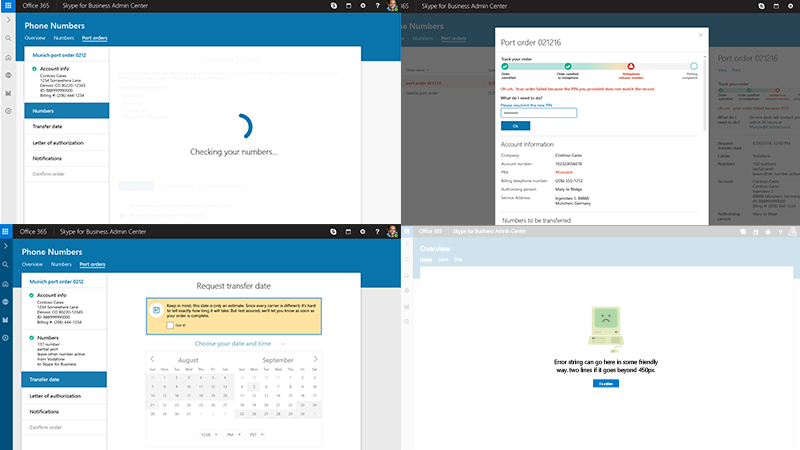
Task: Open Port orders tab behind Port order dialog
Action: click(454, 38)
